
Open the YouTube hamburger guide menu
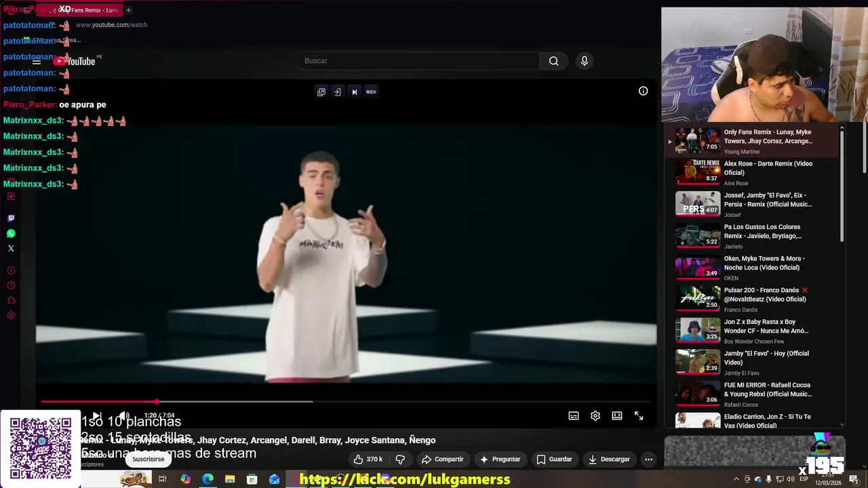coord(37,61)
